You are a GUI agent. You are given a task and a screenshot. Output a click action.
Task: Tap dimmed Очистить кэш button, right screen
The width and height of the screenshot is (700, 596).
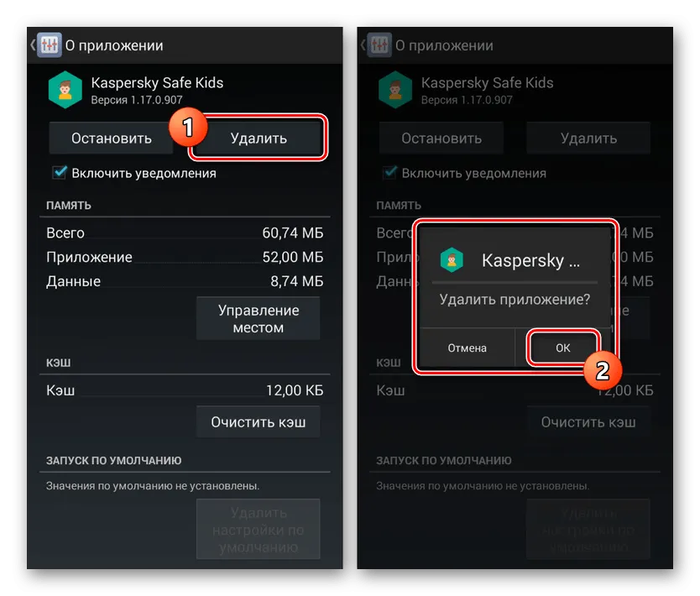tap(588, 422)
